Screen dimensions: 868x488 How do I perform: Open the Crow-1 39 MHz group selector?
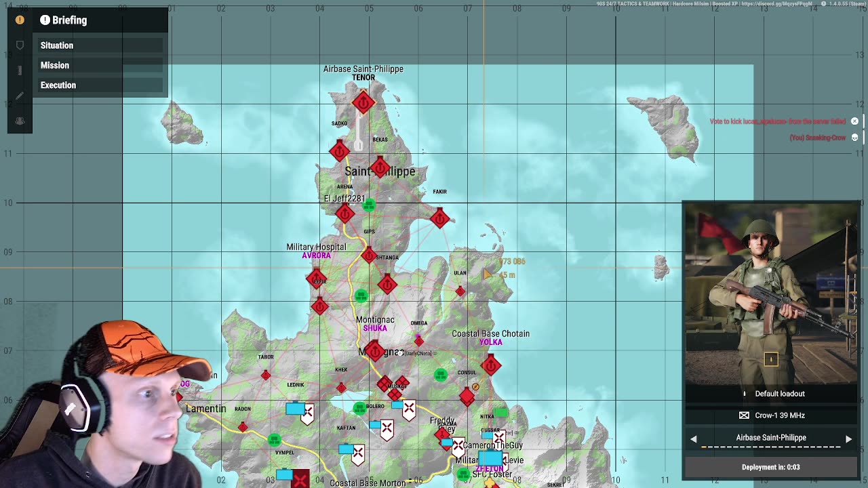click(771, 415)
